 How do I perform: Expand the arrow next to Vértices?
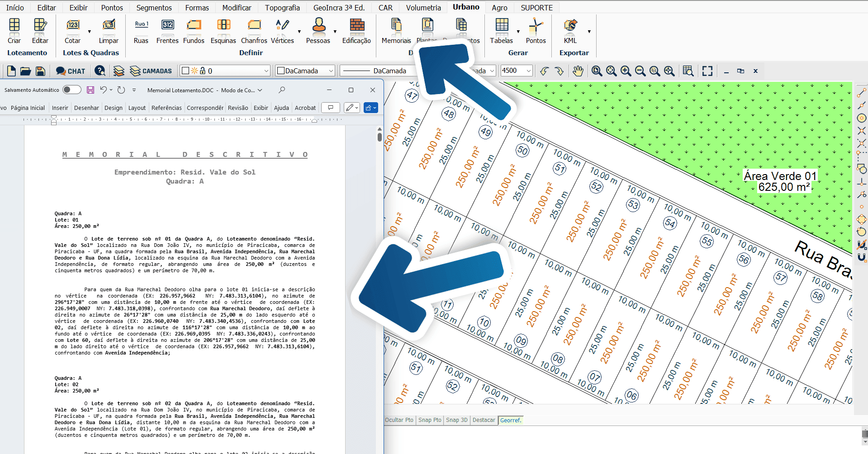coord(299,32)
